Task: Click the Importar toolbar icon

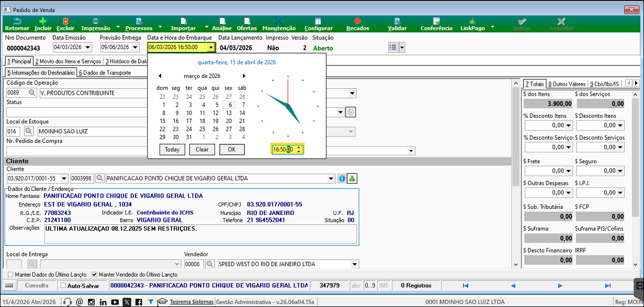Action: [x=183, y=21]
